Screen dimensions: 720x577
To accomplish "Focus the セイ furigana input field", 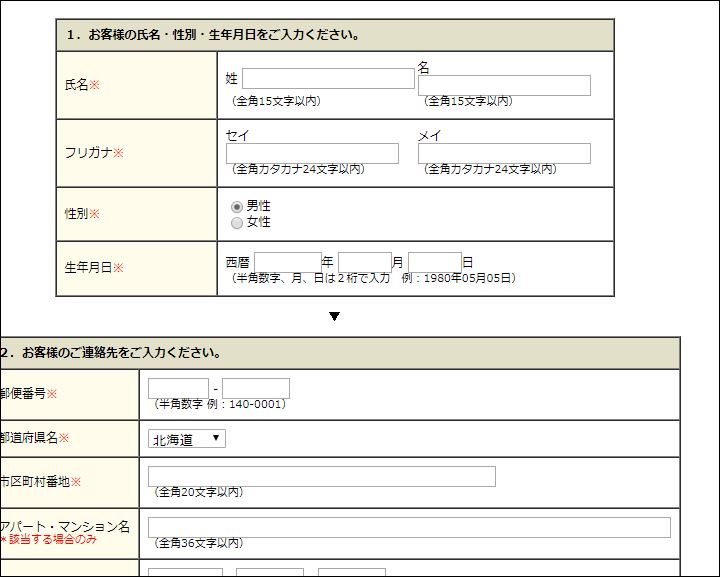I will [x=312, y=153].
